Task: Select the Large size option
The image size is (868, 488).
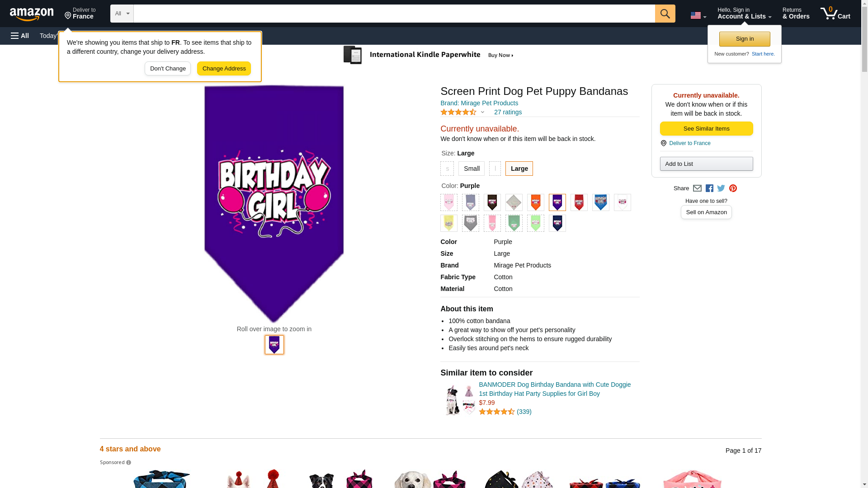Action: 519,169
